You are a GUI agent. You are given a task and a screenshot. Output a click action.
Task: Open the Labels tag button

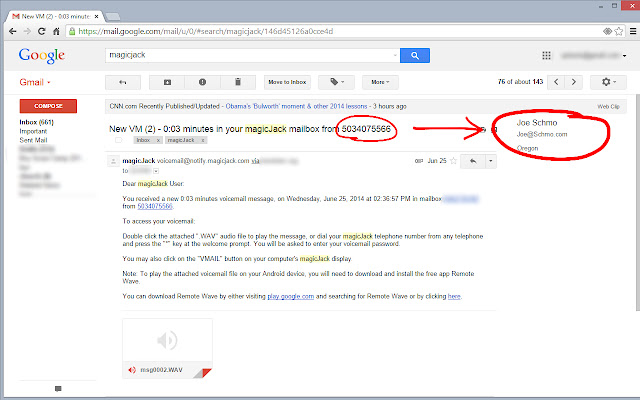coord(337,82)
